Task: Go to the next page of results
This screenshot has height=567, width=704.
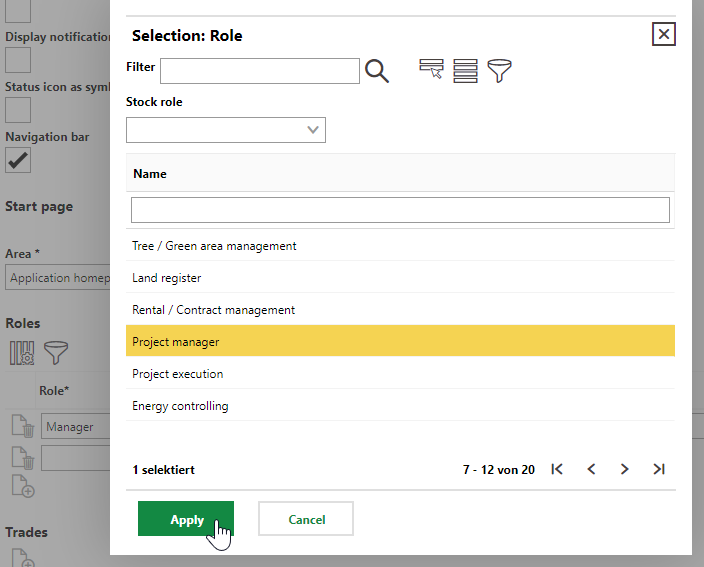Action: [625, 469]
